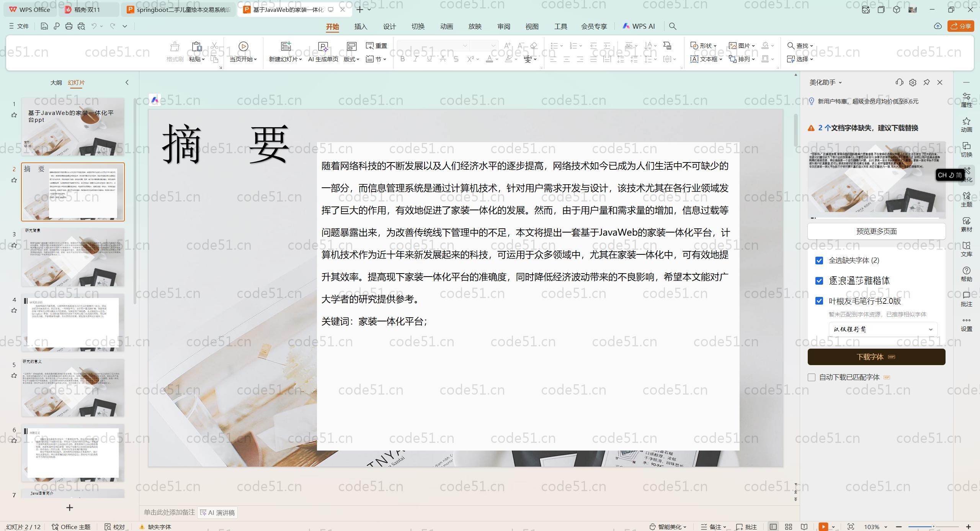Viewport: 980px width, 531px height.
Task: Click the zoom slider in status bar
Action: (x=933, y=527)
